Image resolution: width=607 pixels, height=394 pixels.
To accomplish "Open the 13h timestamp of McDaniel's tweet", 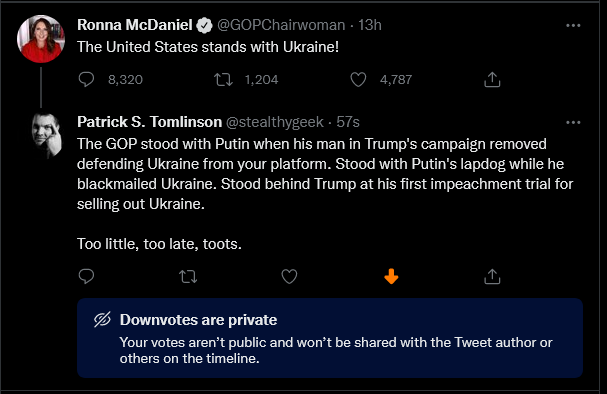I will point(370,25).
